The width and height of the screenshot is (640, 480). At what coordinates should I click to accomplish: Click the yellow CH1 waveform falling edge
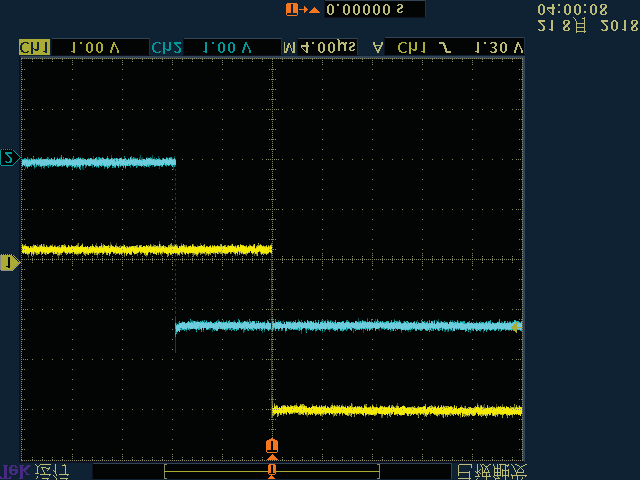point(272,330)
